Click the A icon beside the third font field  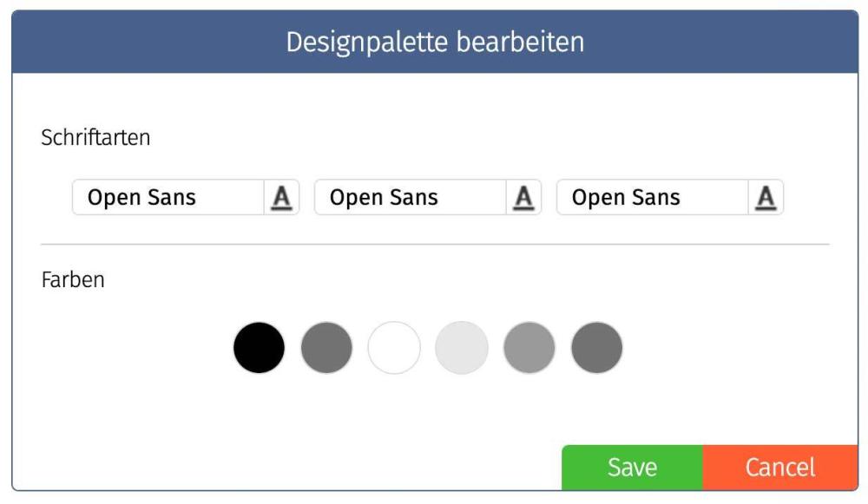766,198
